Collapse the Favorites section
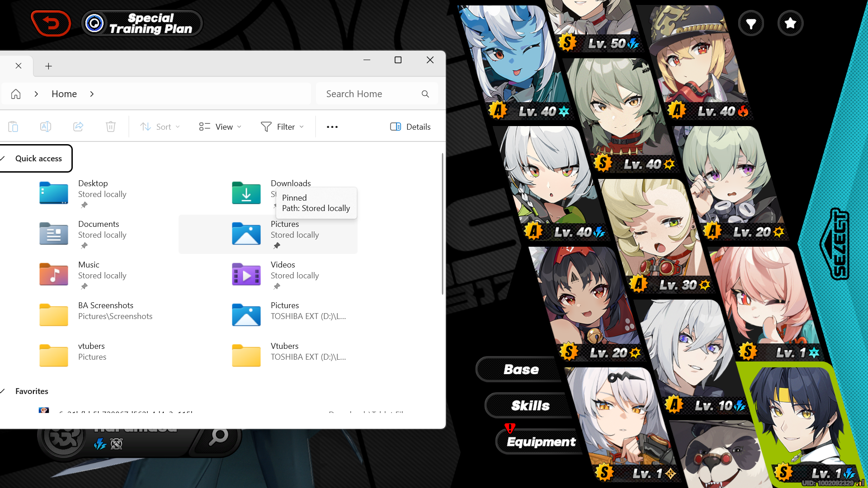This screenshot has height=488, width=868. pos(3,391)
